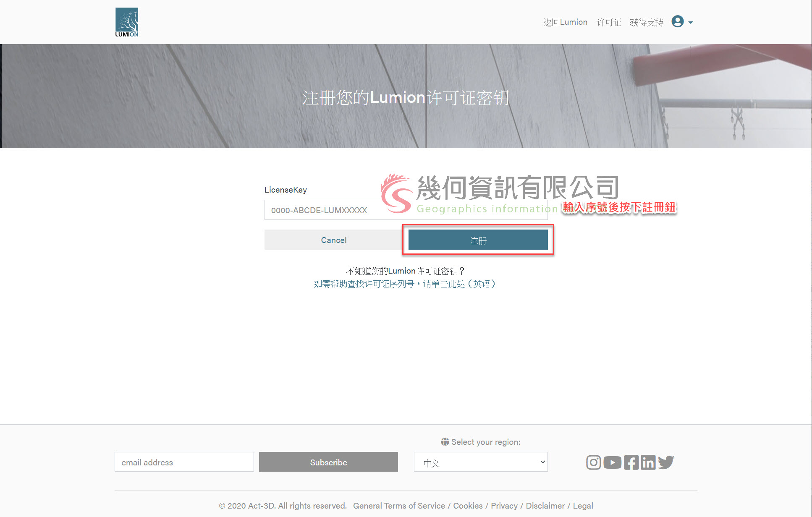Click the 不知道您的Lumion许可证密钥 text
Screen dimensions: 812x517
pyautogui.click(x=406, y=271)
